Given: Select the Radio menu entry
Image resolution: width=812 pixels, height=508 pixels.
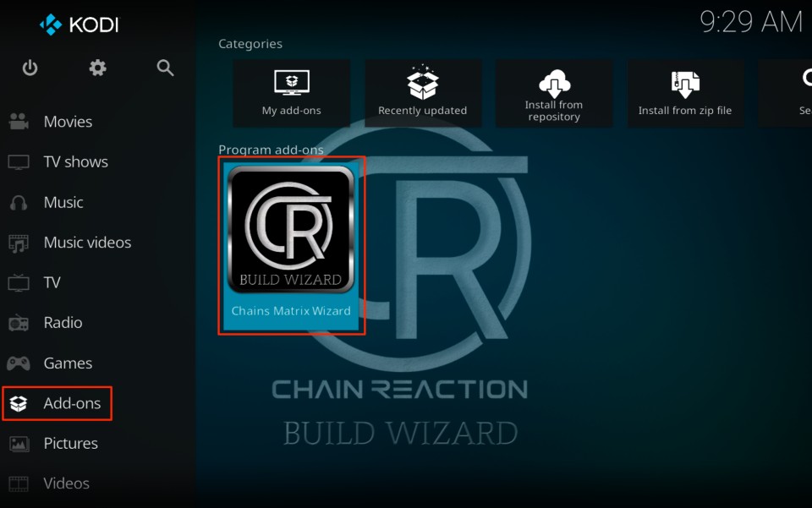Looking at the screenshot, I should pyautogui.click(x=63, y=323).
